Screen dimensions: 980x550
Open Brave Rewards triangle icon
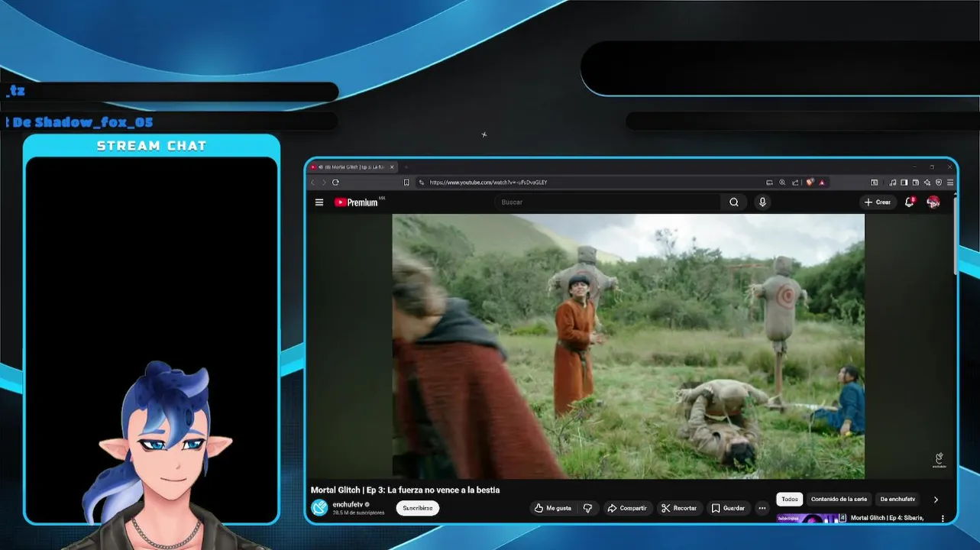pos(822,183)
